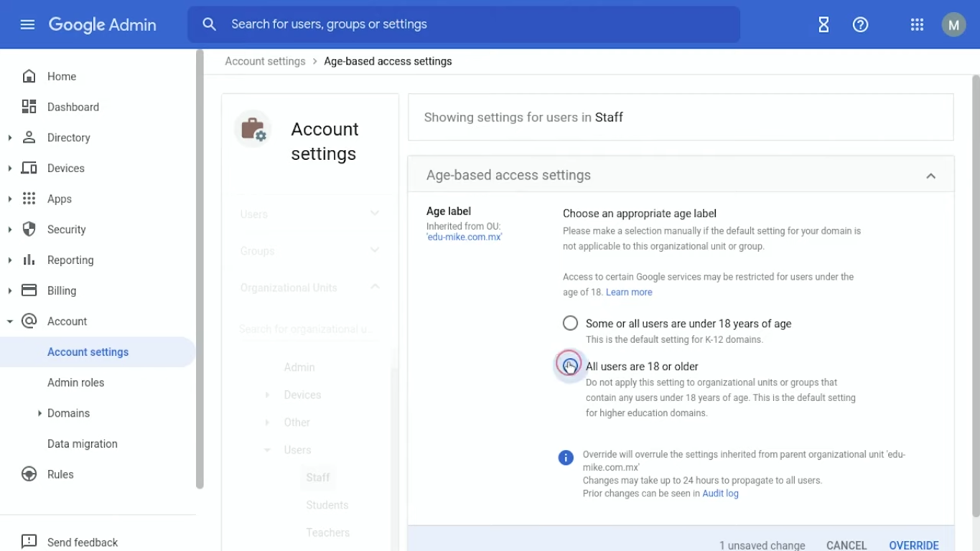Click the Google Admin logo

pyautogui.click(x=102, y=24)
